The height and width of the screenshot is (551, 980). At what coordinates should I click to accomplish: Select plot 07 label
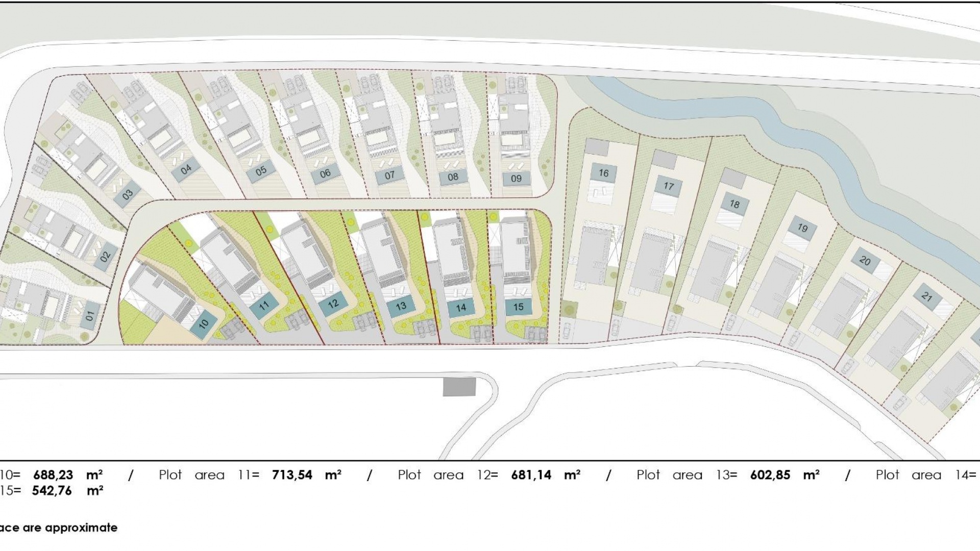click(x=389, y=176)
